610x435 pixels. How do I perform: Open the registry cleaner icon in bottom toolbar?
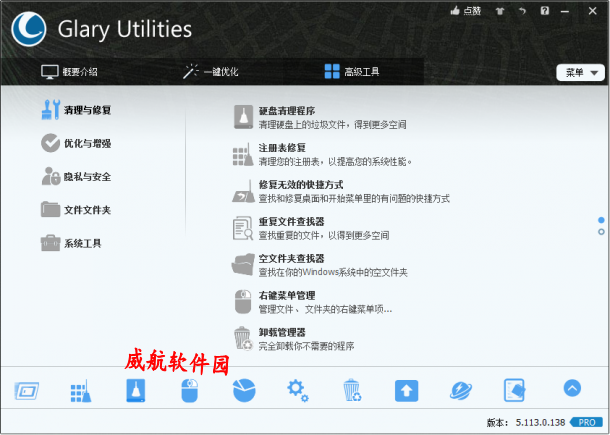pos(81,390)
